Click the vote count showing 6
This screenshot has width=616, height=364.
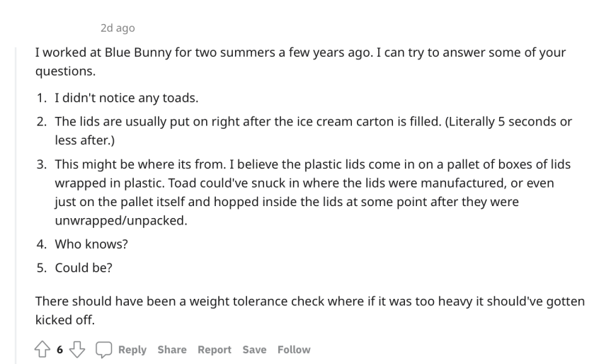[59, 349]
